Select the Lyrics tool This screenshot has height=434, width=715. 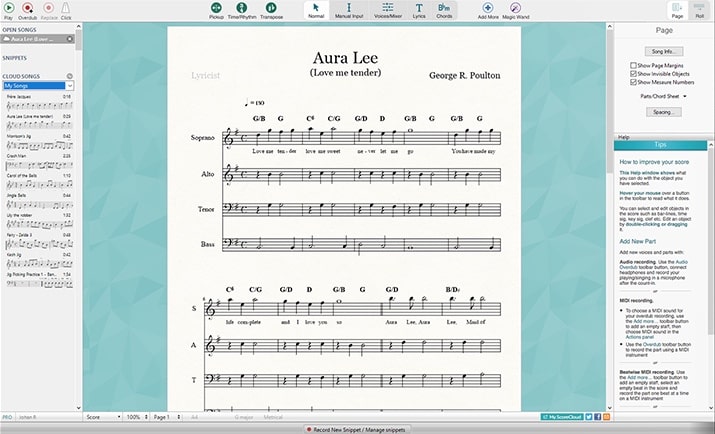(x=419, y=10)
